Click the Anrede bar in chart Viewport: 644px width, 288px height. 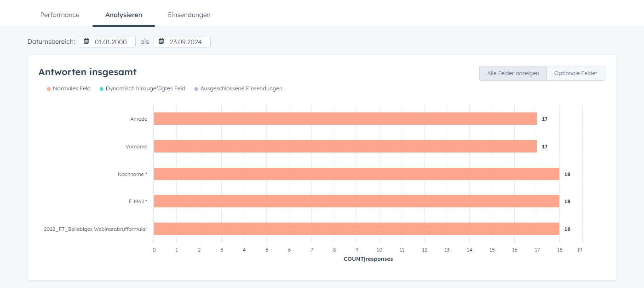(345, 119)
